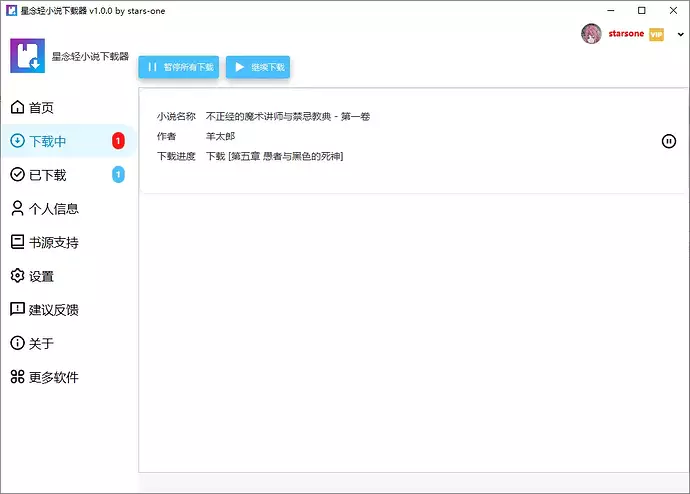Click the more software grid icon
Image resolution: width=690 pixels, height=494 pixels.
(17, 377)
